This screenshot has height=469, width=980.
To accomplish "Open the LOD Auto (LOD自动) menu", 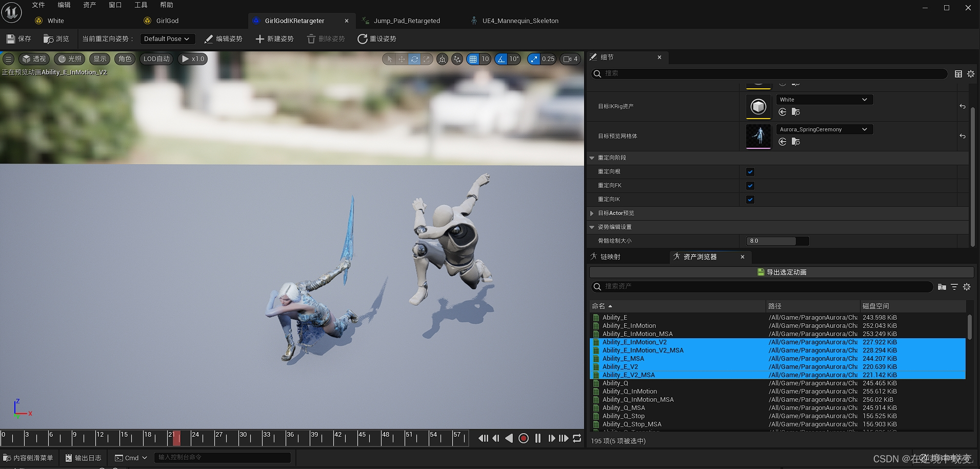I will (156, 59).
